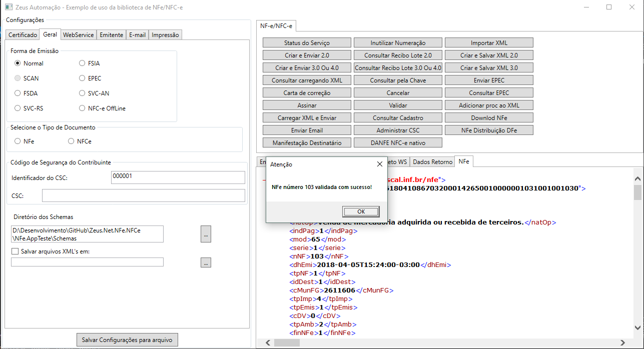Choose EPEC emission form

point(83,78)
